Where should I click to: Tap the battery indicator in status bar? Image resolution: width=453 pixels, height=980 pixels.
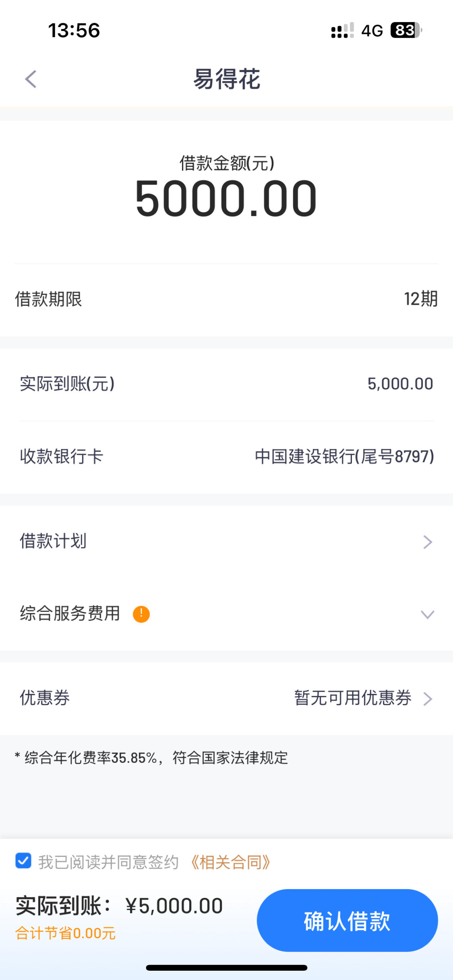pos(406,30)
